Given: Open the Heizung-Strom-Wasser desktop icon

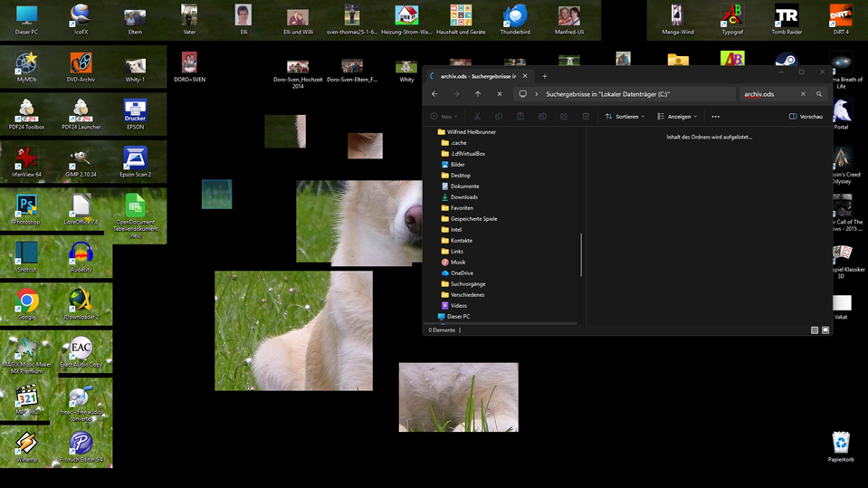Looking at the screenshot, I should [406, 19].
